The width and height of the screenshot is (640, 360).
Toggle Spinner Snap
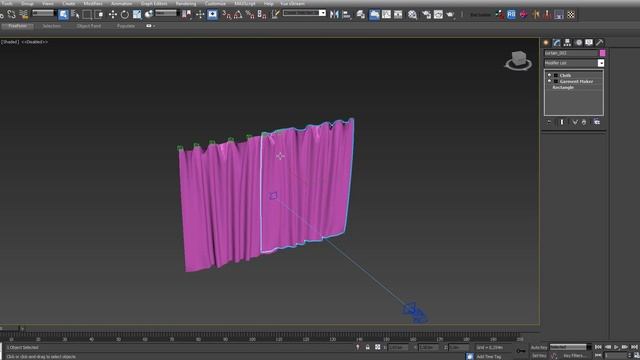262,15
